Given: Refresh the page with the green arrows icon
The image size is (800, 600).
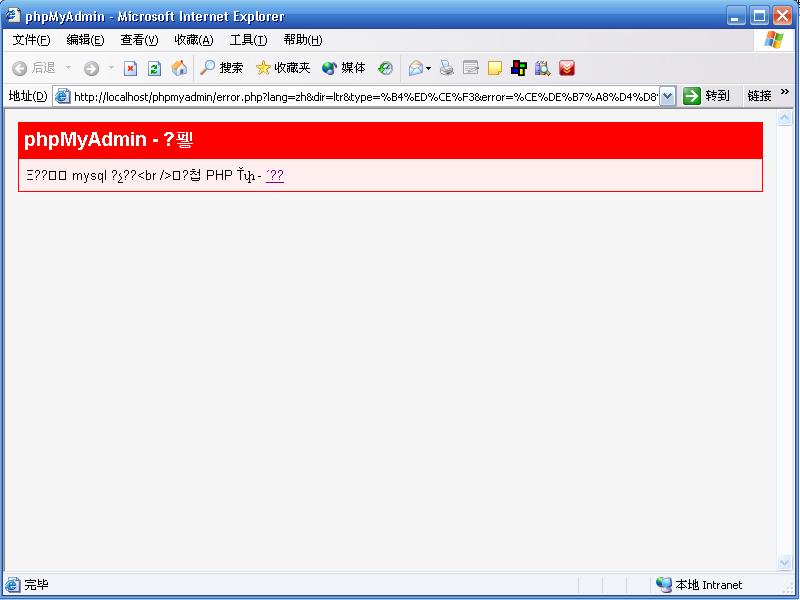Looking at the screenshot, I should pyautogui.click(x=154, y=68).
